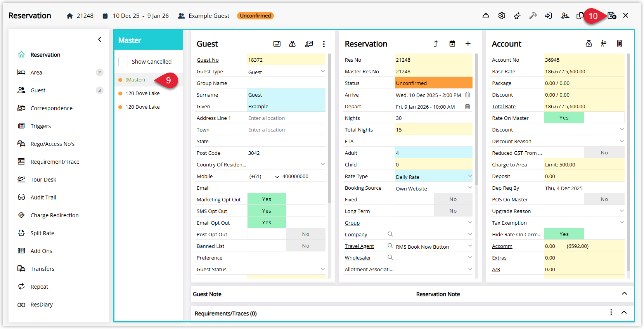
Task: Click the starred calendar icon in Reservation panel
Action: click(452, 44)
